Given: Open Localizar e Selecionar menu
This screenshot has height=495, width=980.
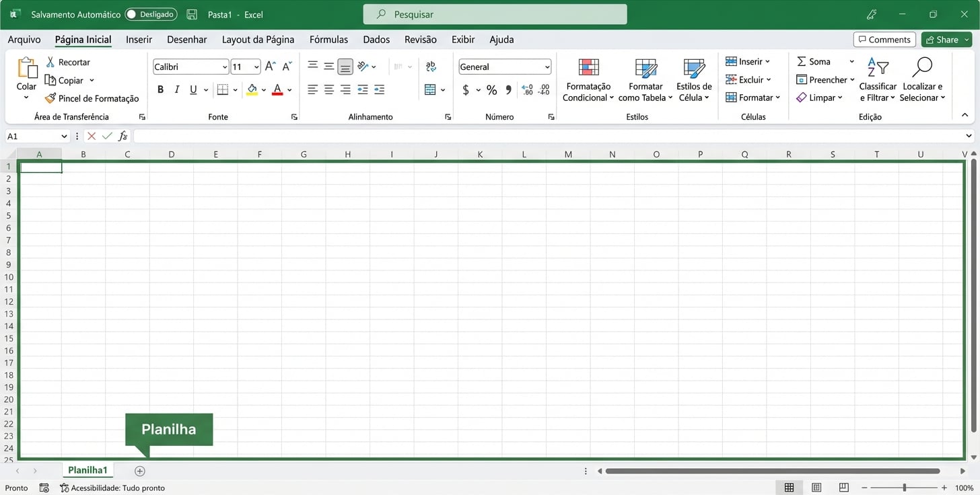Looking at the screenshot, I should [x=922, y=79].
